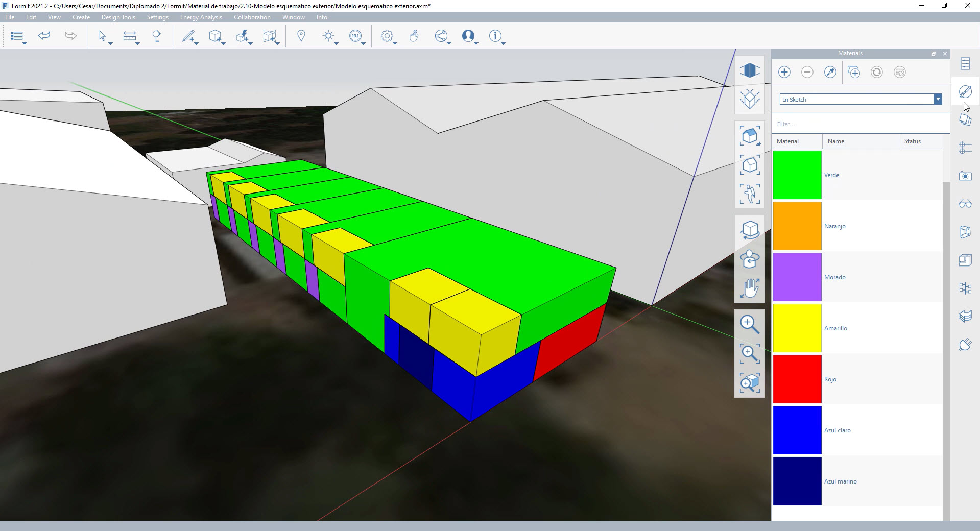The width and height of the screenshot is (980, 531).
Task: Select the Measure tool icon
Action: (130, 36)
